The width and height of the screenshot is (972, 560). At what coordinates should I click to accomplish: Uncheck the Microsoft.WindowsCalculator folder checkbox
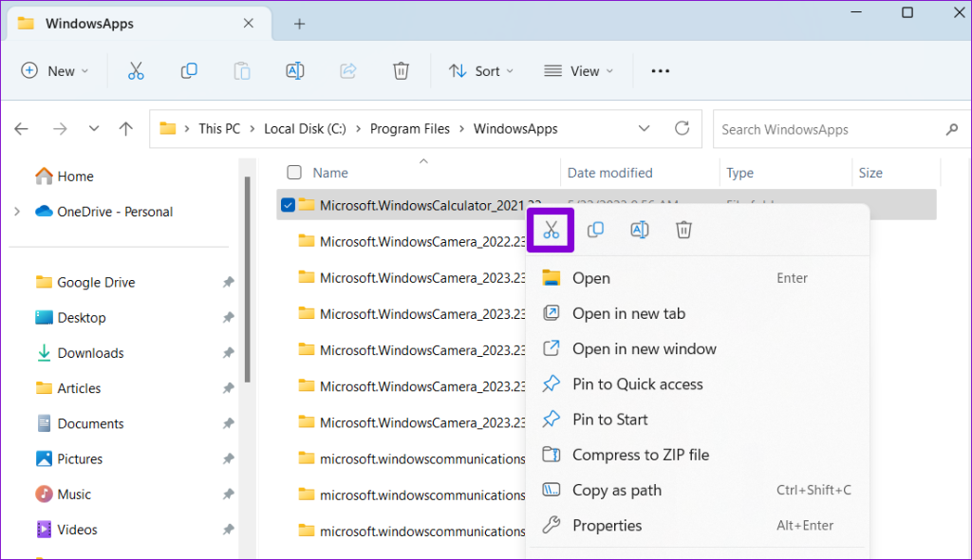coord(288,205)
